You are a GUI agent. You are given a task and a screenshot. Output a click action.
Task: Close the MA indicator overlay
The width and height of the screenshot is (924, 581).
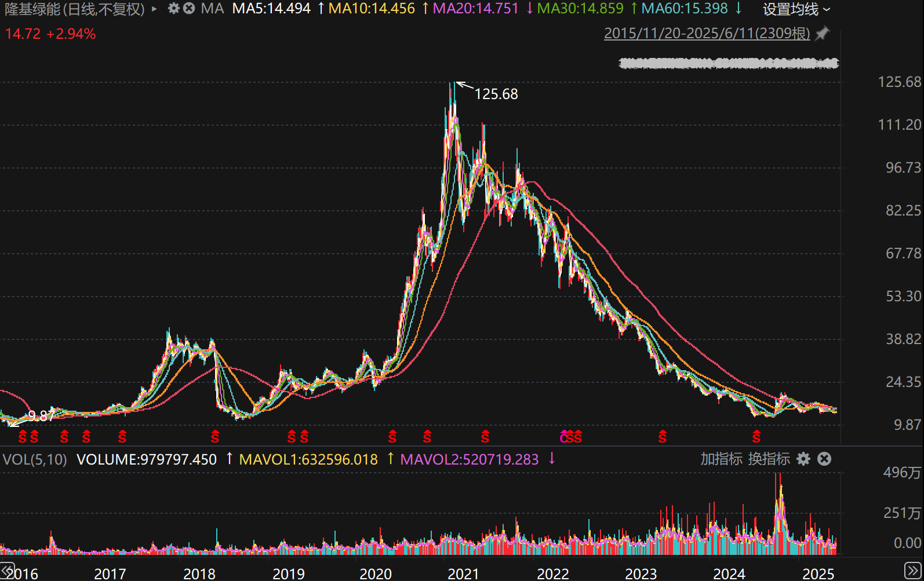pyautogui.click(x=189, y=9)
